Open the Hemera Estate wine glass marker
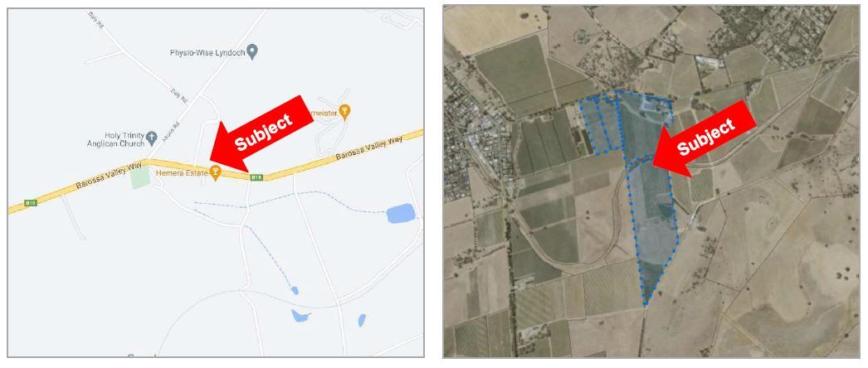Viewport: 868px width, 368px height. click(x=215, y=172)
